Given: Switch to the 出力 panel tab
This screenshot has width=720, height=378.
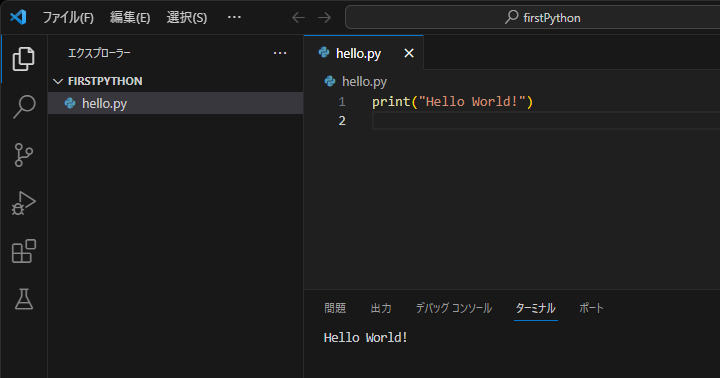Looking at the screenshot, I should coord(381,308).
